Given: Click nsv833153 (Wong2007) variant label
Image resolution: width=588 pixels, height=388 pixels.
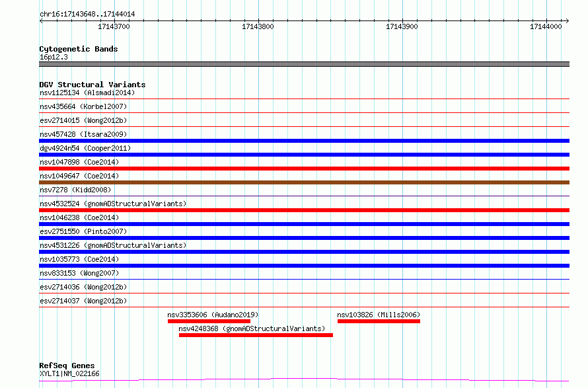Looking at the screenshot, I should click(79, 273).
